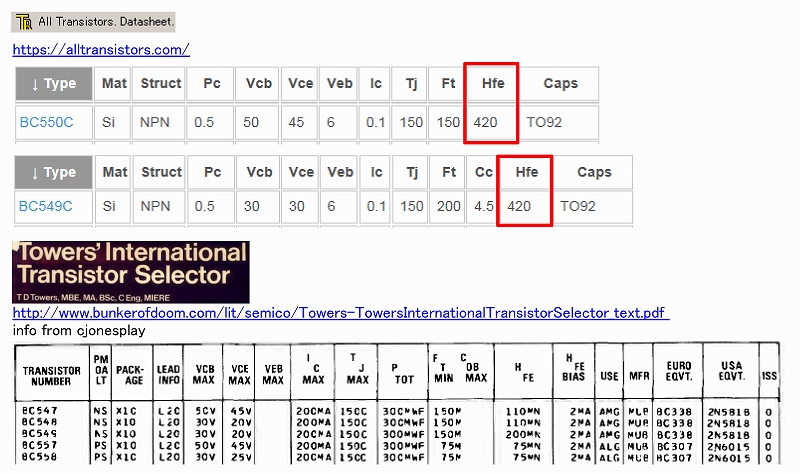Viewport: 800px width, 474px height.
Task: Open the bunkerofdoom.com PDF link
Action: (x=340, y=313)
